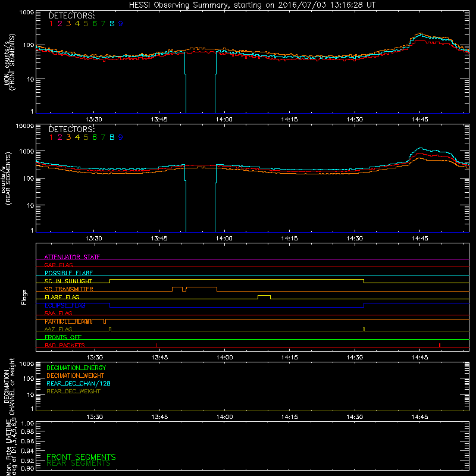Click the 0.98 y-axis label in livetime panel
Image resolution: width=476 pixels, height=476 pixels.
pos(27,432)
